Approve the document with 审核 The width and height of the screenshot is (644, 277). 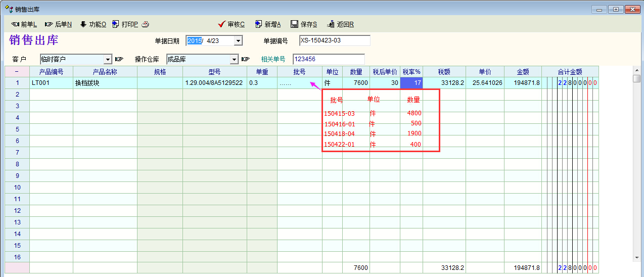pos(232,24)
